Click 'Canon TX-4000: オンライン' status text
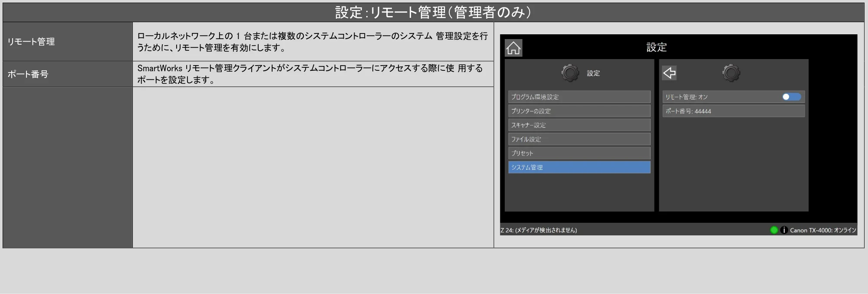 [823, 231]
